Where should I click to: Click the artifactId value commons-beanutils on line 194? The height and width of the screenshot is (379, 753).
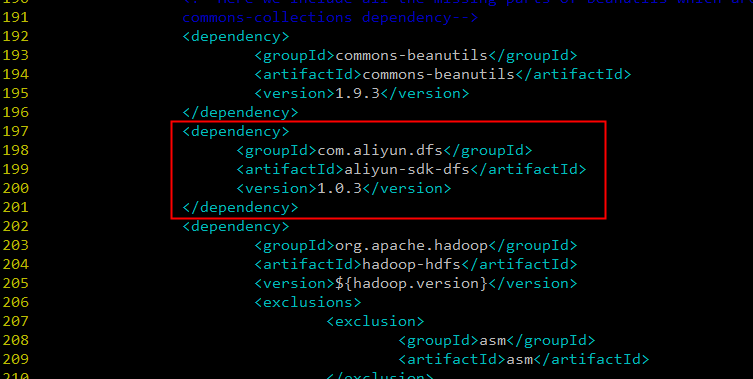click(438, 74)
